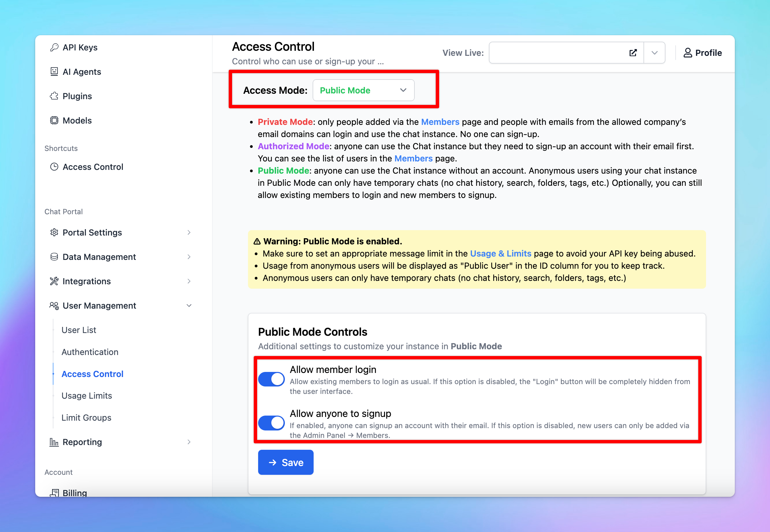Click the Billing receipt icon
This screenshot has height=532, width=770.
coord(54,493)
